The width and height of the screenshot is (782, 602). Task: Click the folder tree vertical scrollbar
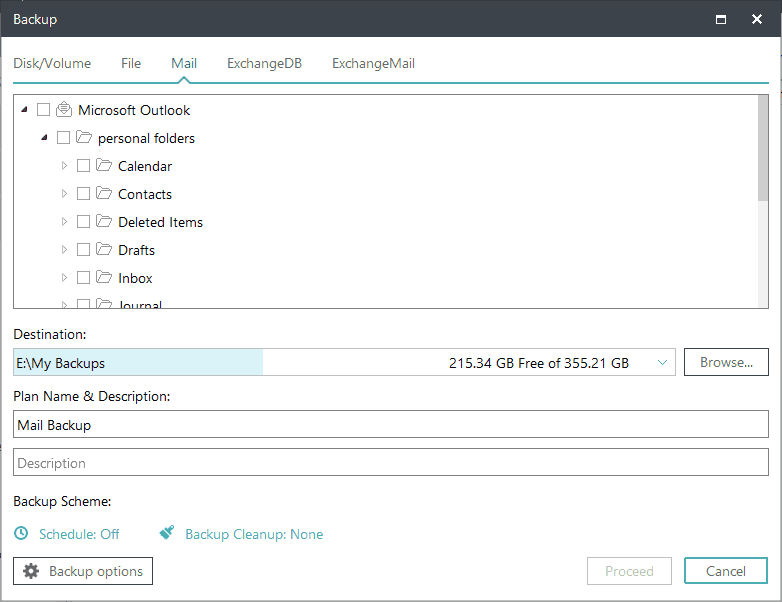pos(763,150)
